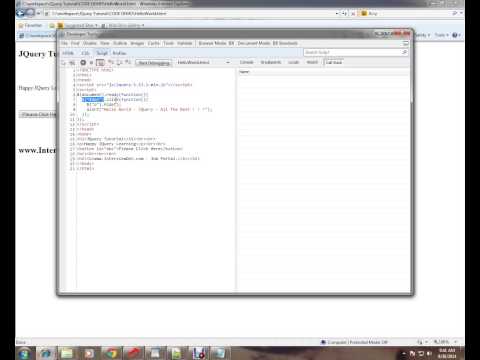Open the Tools menu in Developer Tools
This screenshot has width=480, height=360.
pyautogui.click(x=169, y=43)
